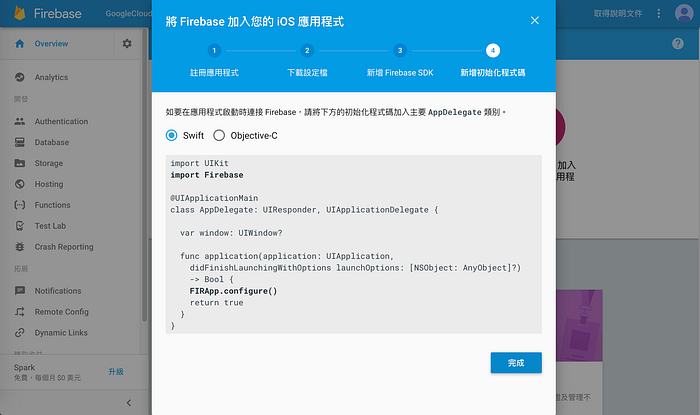The height and width of the screenshot is (415, 700).
Task: Open the user account avatar
Action: (x=684, y=13)
